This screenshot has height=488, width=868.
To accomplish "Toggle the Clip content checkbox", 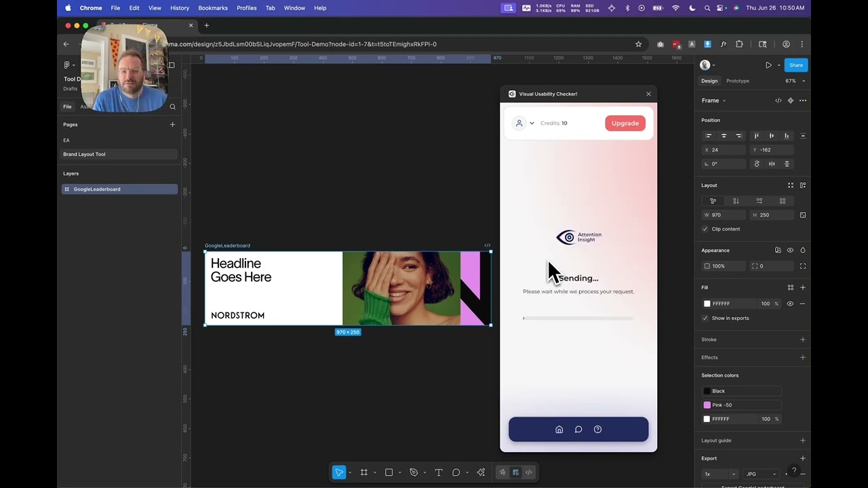I will pyautogui.click(x=705, y=229).
